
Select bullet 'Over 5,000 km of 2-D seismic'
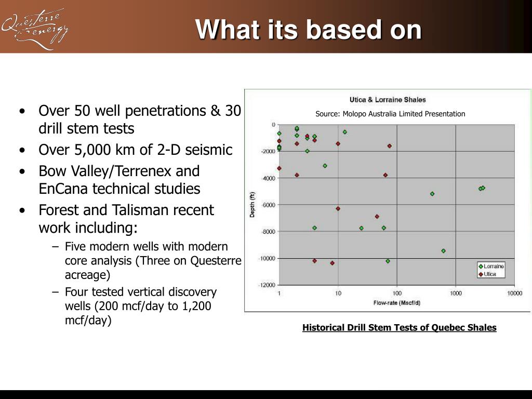point(136,150)
